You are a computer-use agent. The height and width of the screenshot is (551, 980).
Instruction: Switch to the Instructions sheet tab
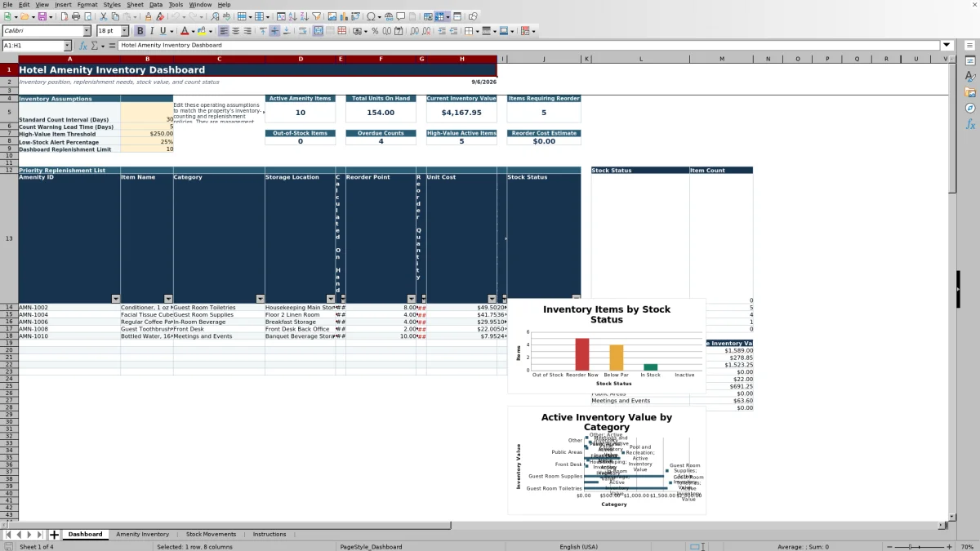(269, 534)
